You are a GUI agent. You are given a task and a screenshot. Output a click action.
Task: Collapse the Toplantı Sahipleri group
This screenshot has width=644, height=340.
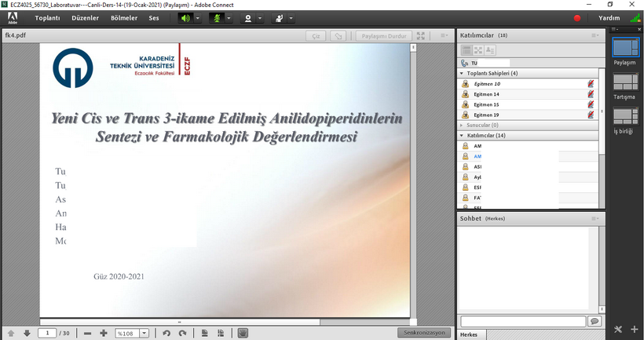461,73
